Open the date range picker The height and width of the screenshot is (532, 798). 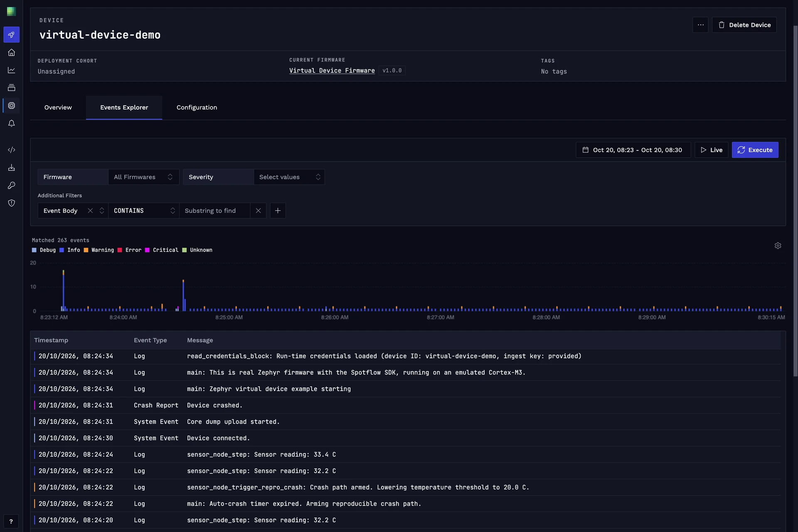(633, 150)
